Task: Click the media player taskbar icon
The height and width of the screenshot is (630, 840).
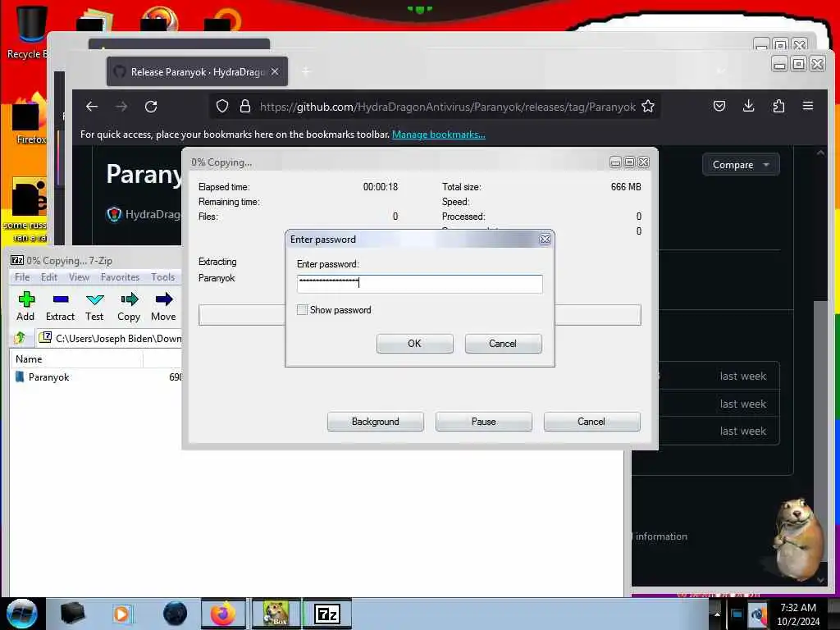Action: coord(121,614)
